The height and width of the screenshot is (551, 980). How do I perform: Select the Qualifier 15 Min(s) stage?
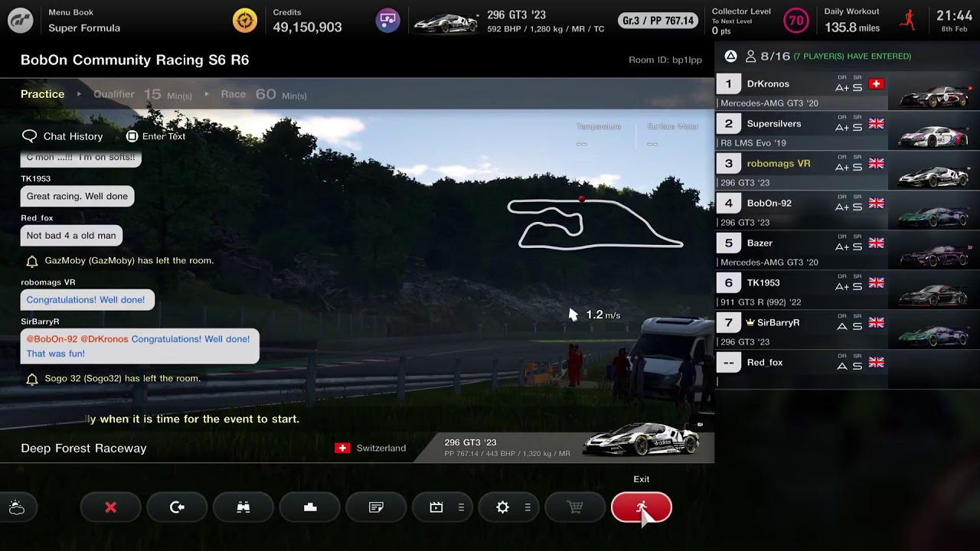click(142, 94)
